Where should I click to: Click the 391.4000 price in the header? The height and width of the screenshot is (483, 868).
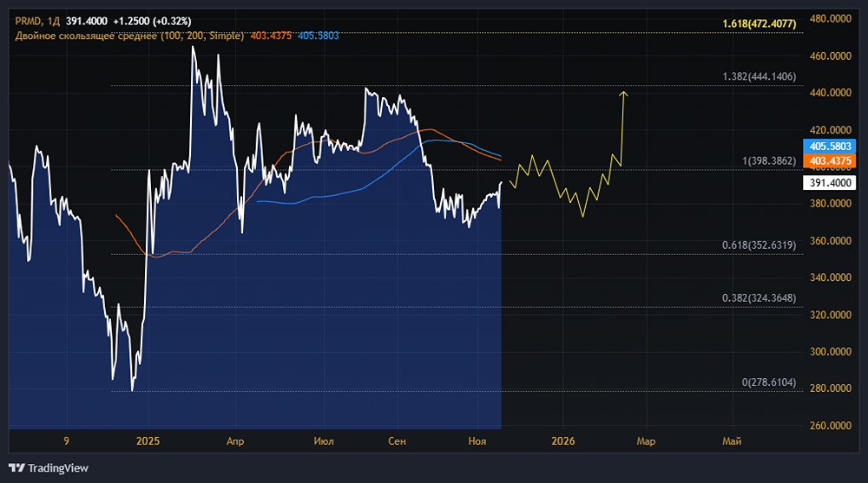coord(86,22)
